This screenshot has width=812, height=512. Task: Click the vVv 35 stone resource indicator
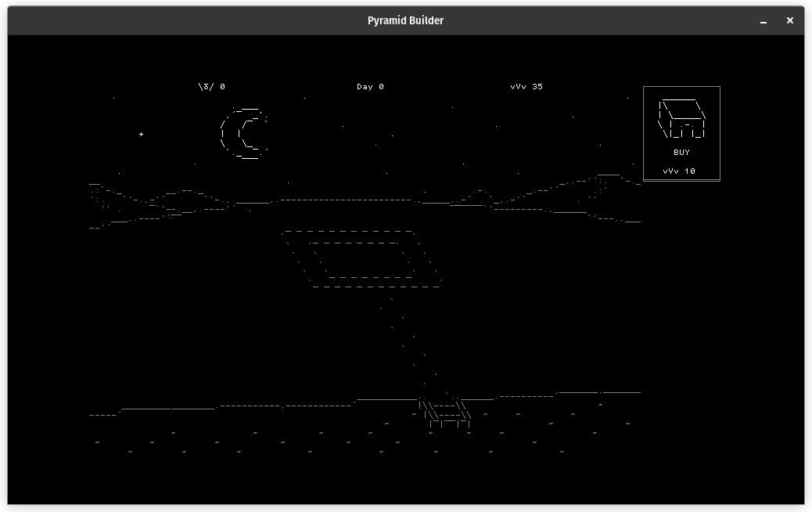pos(527,86)
